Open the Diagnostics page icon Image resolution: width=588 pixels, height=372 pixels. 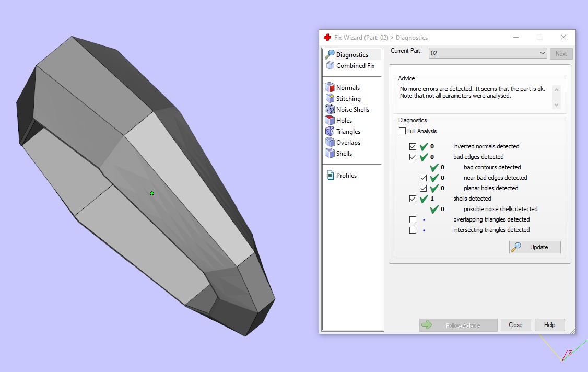330,54
